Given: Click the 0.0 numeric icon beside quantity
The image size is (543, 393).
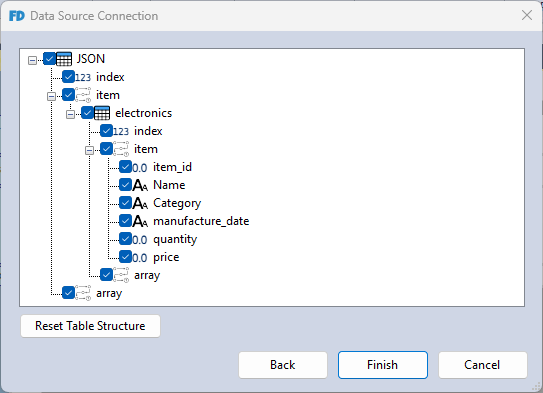Looking at the screenshot, I should click(140, 240).
